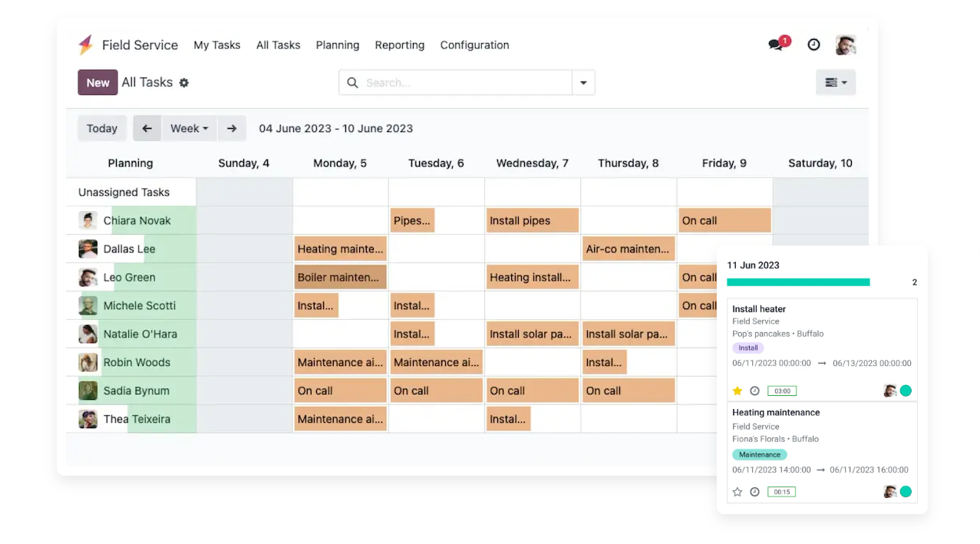980x544 pixels.
Task: Click clock icon on Heating maintenance card
Action: coord(754,492)
